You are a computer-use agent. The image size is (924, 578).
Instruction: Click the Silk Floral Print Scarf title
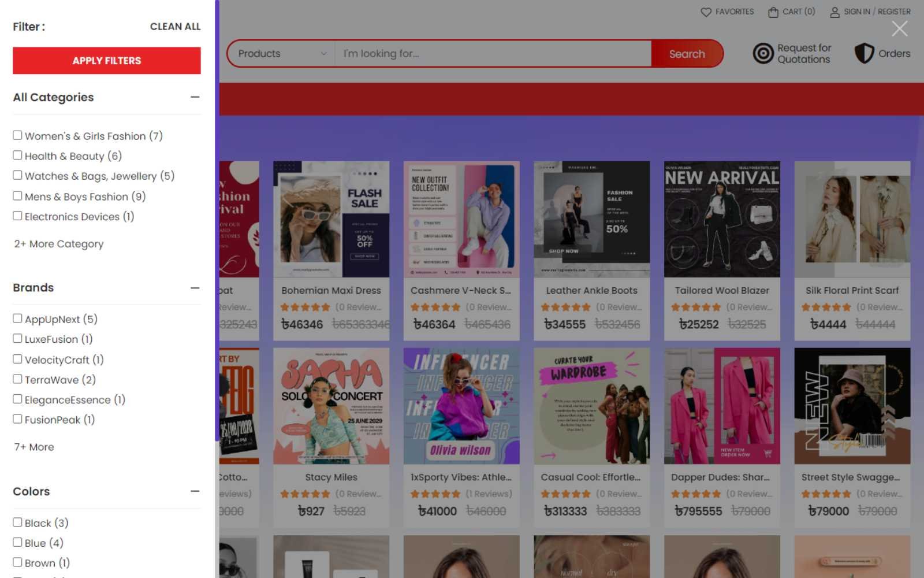(x=852, y=291)
